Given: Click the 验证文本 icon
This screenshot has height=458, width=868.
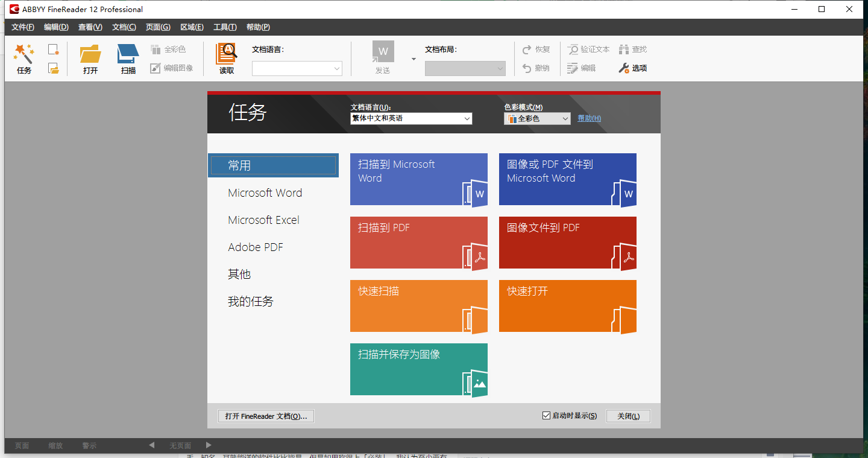Looking at the screenshot, I should click(x=573, y=49).
